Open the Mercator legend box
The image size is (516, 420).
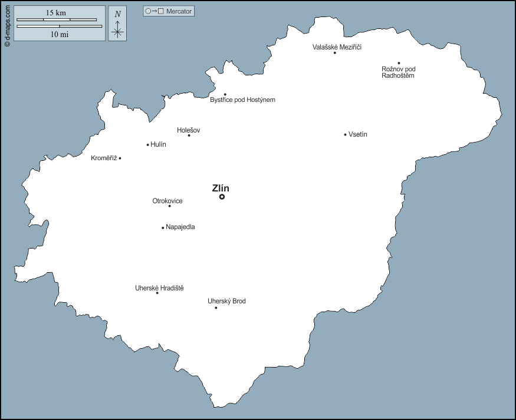(169, 11)
